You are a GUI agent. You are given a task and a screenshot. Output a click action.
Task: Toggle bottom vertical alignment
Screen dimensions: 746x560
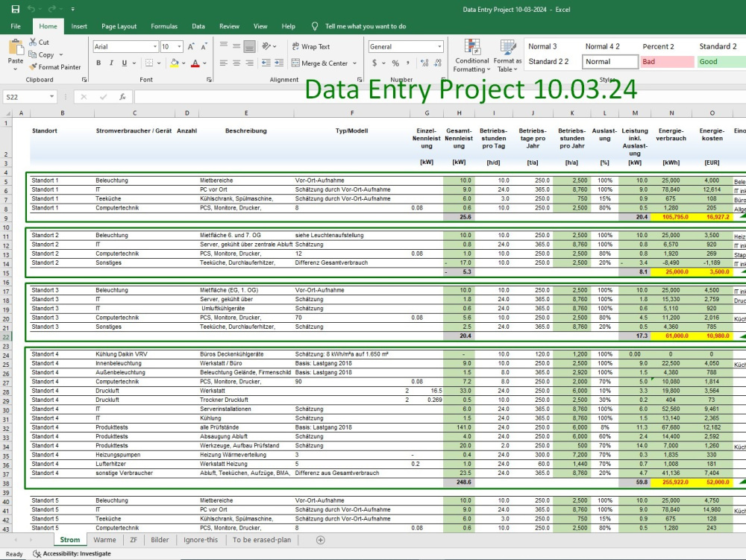[x=249, y=46]
